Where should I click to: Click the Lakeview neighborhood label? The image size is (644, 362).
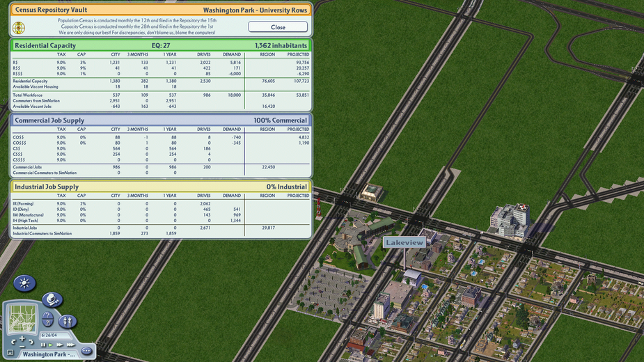404,242
